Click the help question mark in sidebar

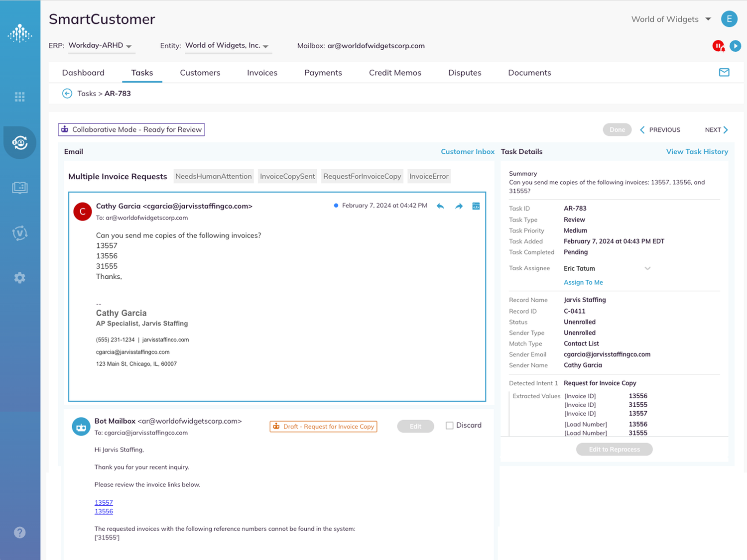point(20,532)
